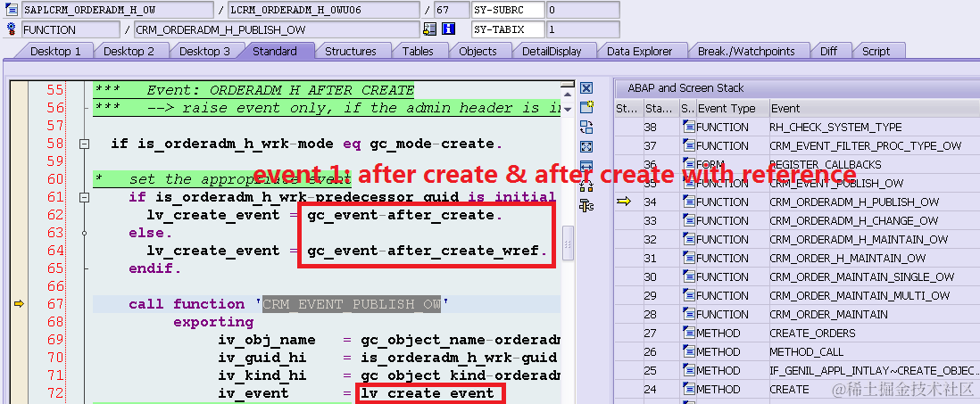This screenshot has width=980, height=404.
Task: Click the blue information icon in header
Action: pos(448,29)
